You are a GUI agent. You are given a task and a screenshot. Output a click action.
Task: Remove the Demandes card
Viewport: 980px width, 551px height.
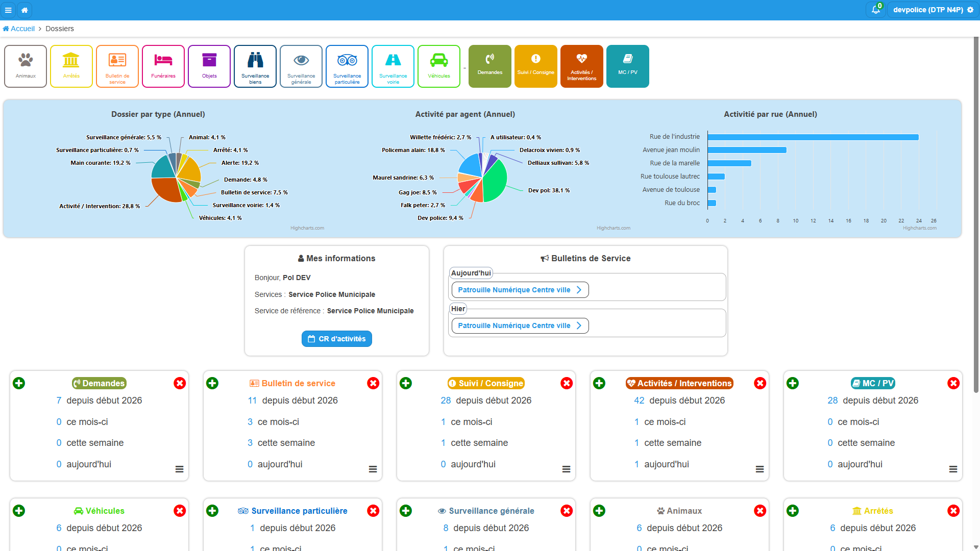[180, 383]
